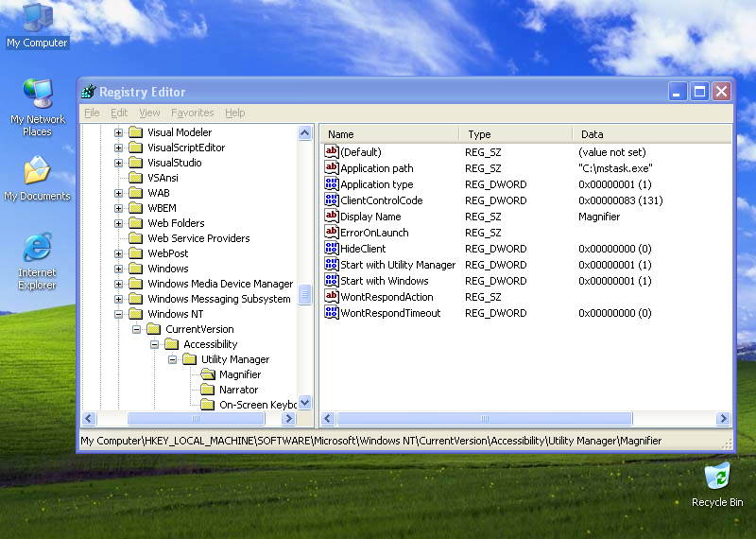Viewport: 756px width, 539px height.
Task: Click the Application path string value icon
Action: (332, 168)
